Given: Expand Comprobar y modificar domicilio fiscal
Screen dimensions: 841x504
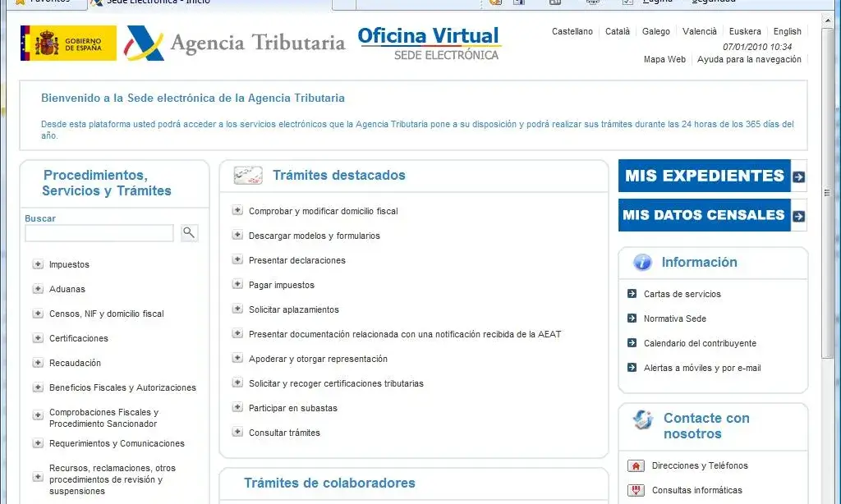Looking at the screenshot, I should pyautogui.click(x=237, y=210).
